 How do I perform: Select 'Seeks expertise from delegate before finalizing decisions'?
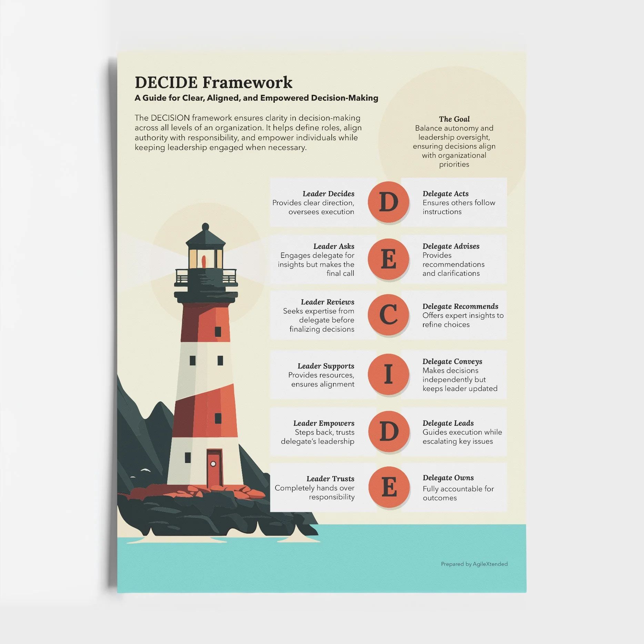[319, 320]
